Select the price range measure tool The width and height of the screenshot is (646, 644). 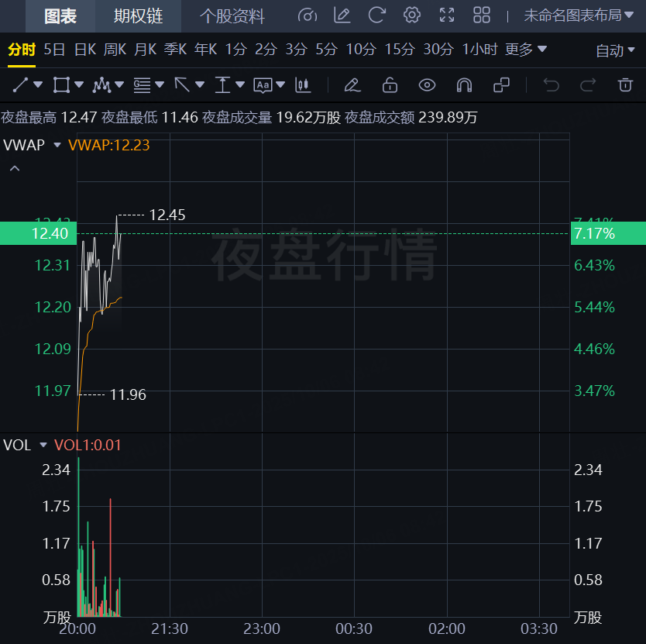coord(222,85)
